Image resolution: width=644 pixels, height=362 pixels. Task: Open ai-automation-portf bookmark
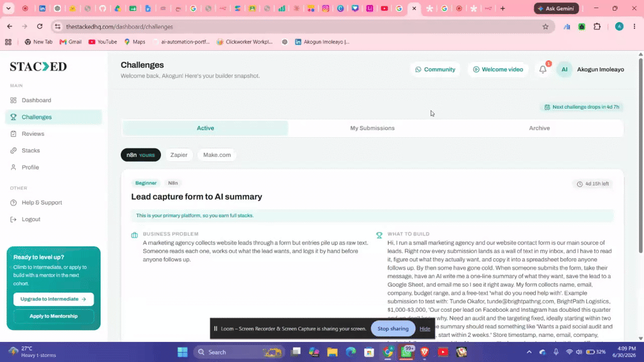pos(180,42)
